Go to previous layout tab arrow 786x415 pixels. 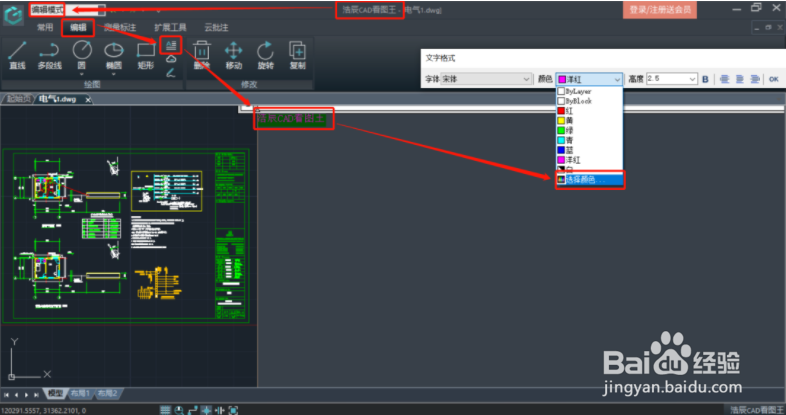(x=16, y=395)
